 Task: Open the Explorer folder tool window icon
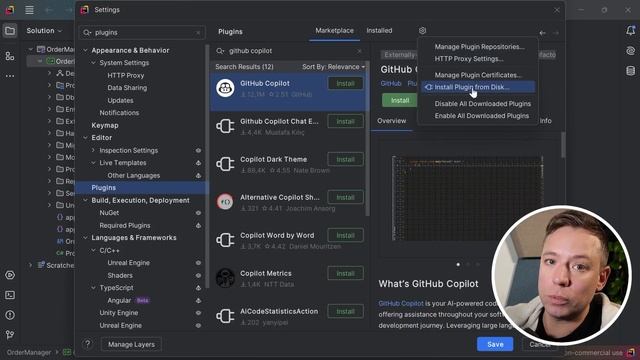10,31
